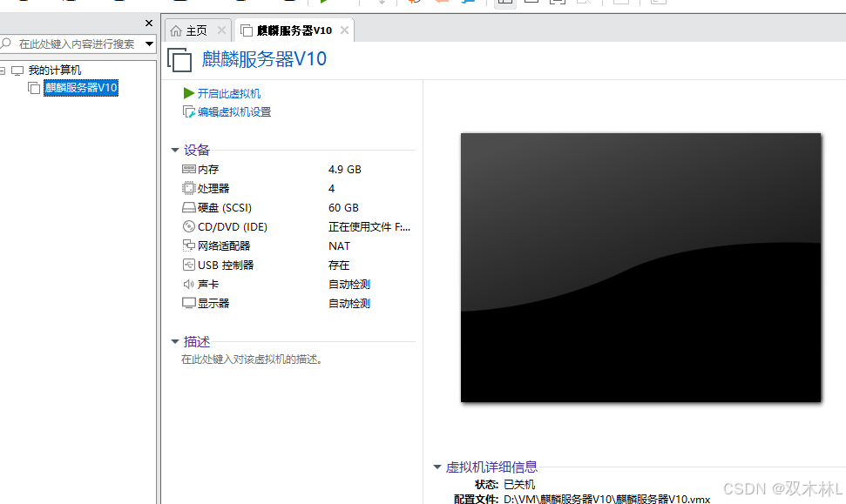The height and width of the screenshot is (504, 846).
Task: Click the USB 控制器 device label
Action: point(226,265)
